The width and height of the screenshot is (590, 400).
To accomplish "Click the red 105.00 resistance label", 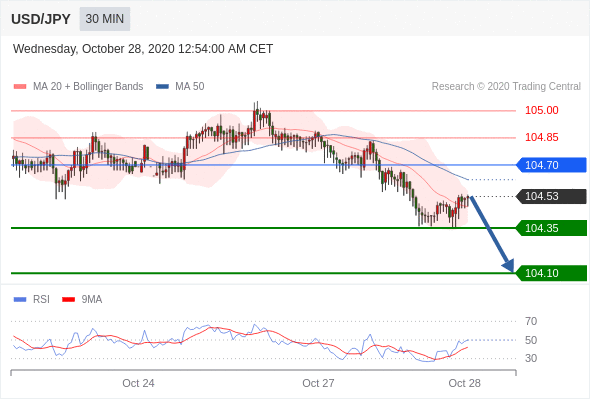I will tap(541, 110).
